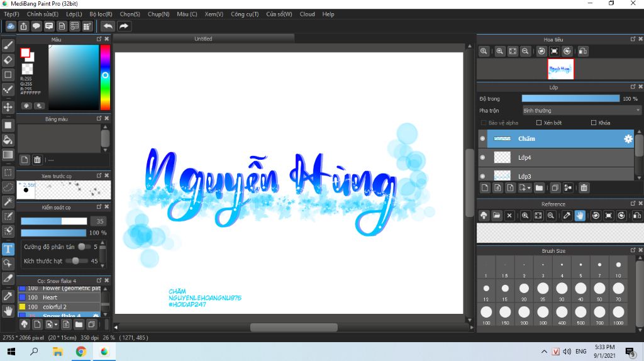Pop out the Brush Size panel
The height and width of the screenshot is (361, 644).
(633, 250)
